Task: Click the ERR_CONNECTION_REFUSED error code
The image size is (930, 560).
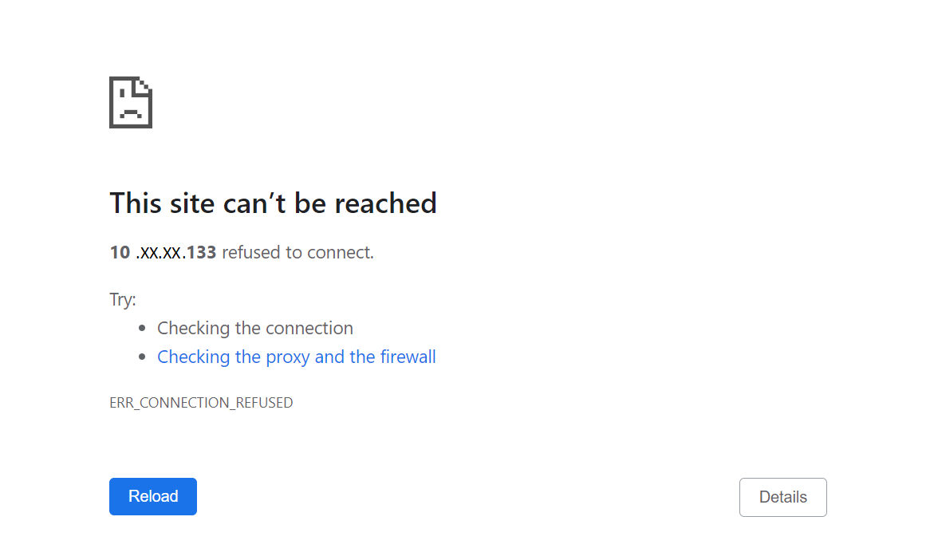Action: pos(201,403)
